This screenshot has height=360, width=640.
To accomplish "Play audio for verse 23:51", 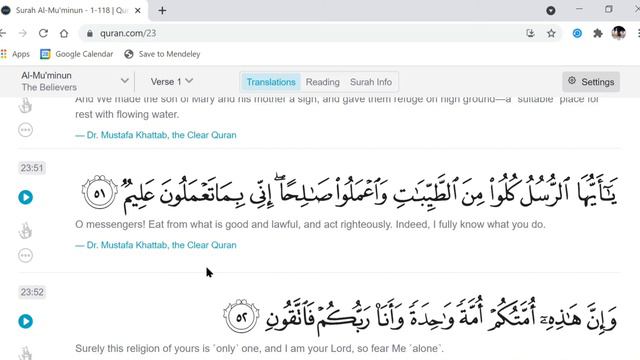I will 25,197.
